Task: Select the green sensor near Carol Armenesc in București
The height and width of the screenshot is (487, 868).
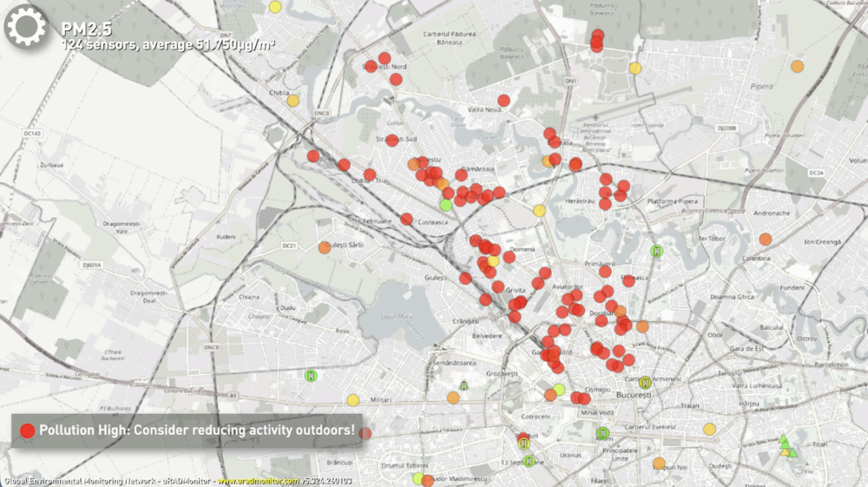Action: 646,383
